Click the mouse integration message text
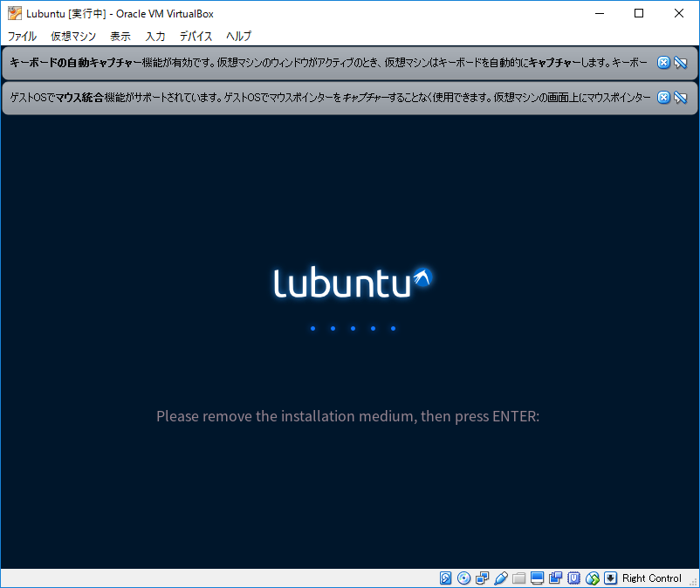Screen dimensions: 700x588 (330, 97)
